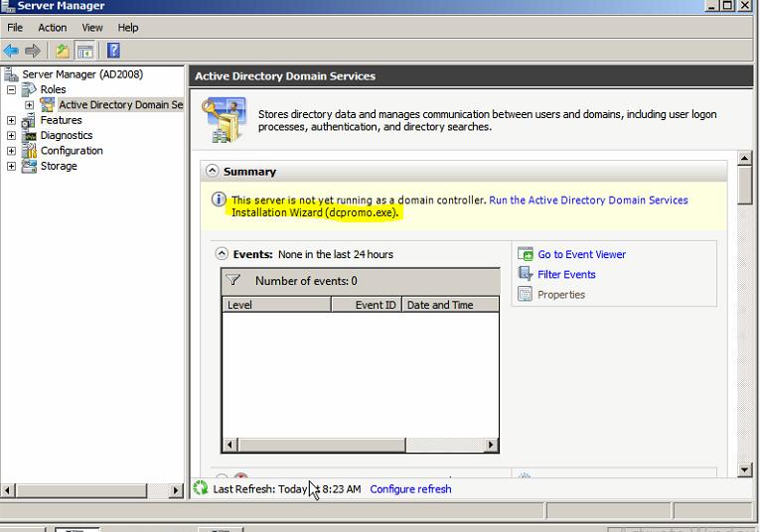Click the 'Number of events: 0' text

306,281
